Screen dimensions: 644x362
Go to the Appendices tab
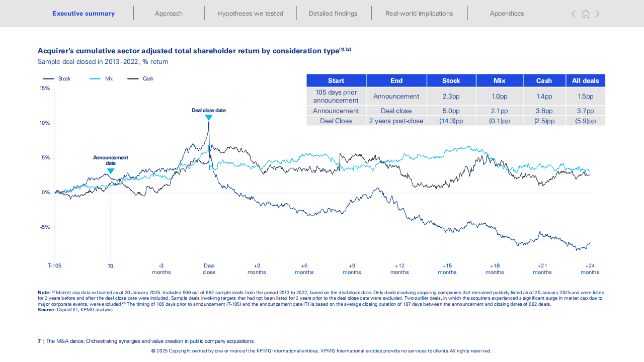pyautogui.click(x=507, y=14)
